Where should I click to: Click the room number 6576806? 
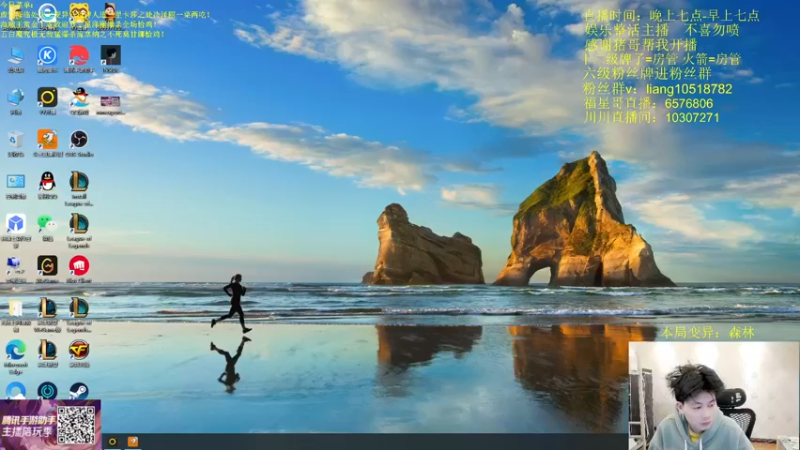[689, 104]
